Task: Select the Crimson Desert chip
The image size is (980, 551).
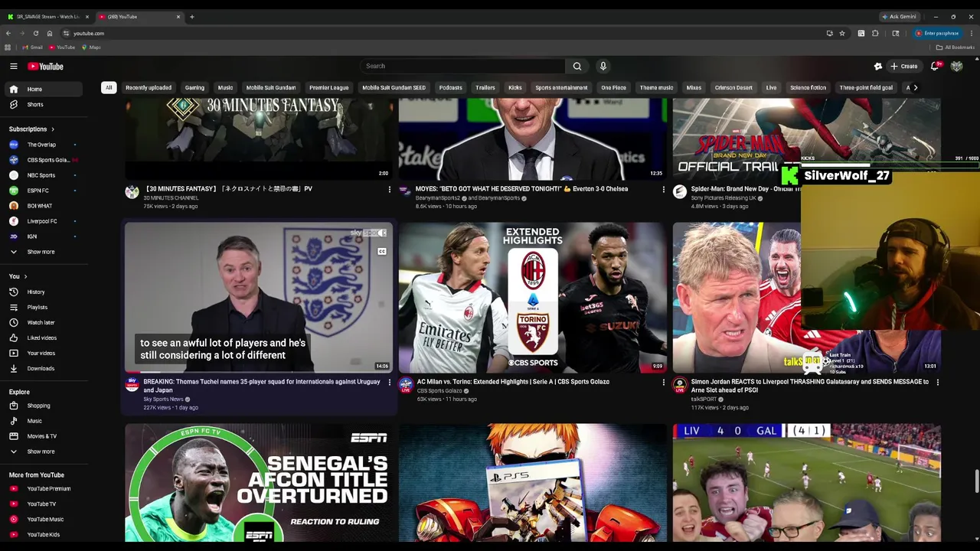Action: pos(733,88)
